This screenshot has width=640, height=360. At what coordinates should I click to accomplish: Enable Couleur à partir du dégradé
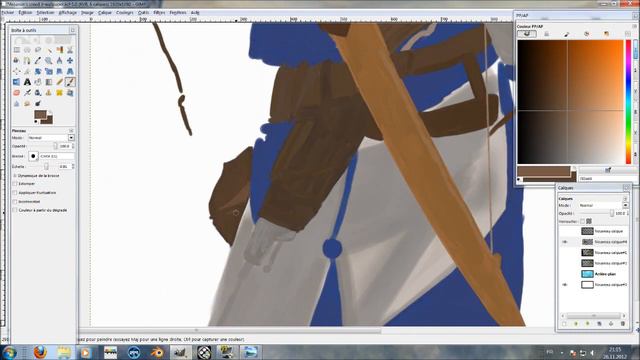coord(15,210)
